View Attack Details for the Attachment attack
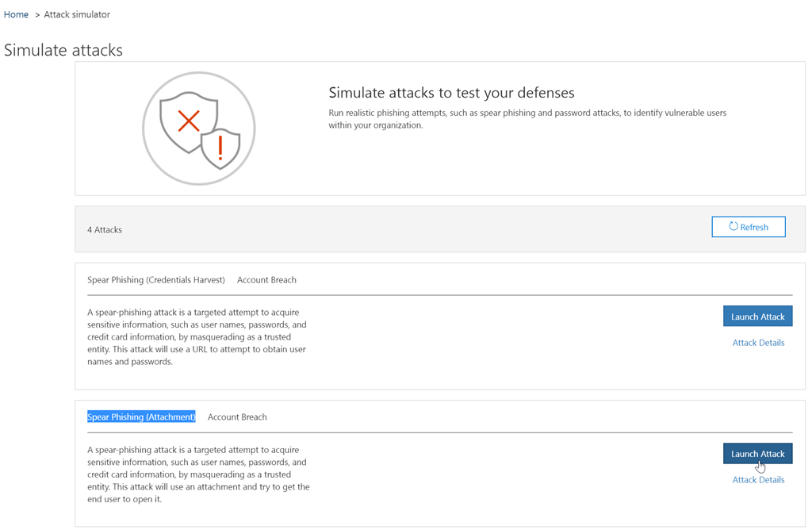 758,480
